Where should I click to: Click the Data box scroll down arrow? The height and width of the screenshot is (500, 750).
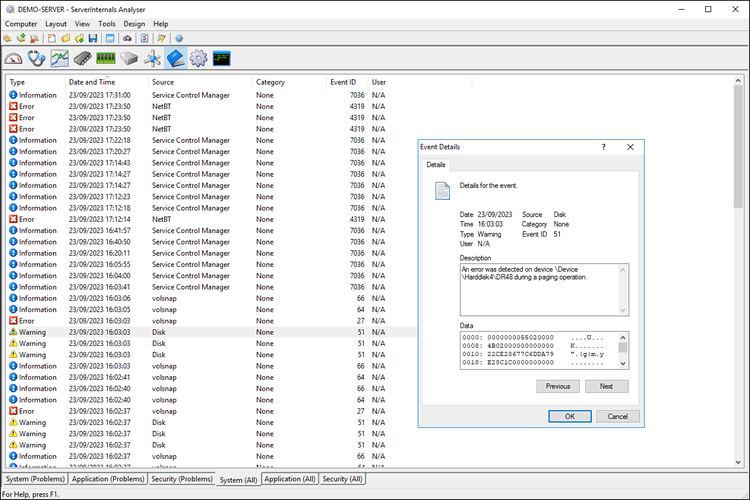pyautogui.click(x=623, y=364)
